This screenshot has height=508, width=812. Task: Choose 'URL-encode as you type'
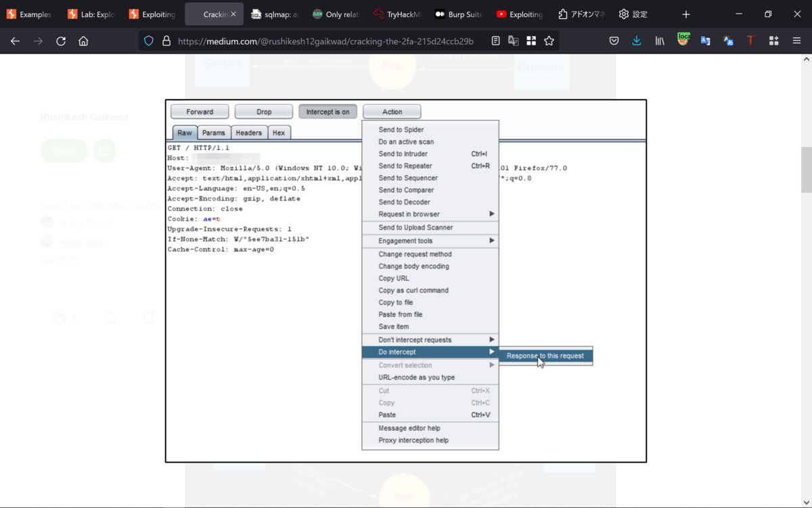click(430, 377)
